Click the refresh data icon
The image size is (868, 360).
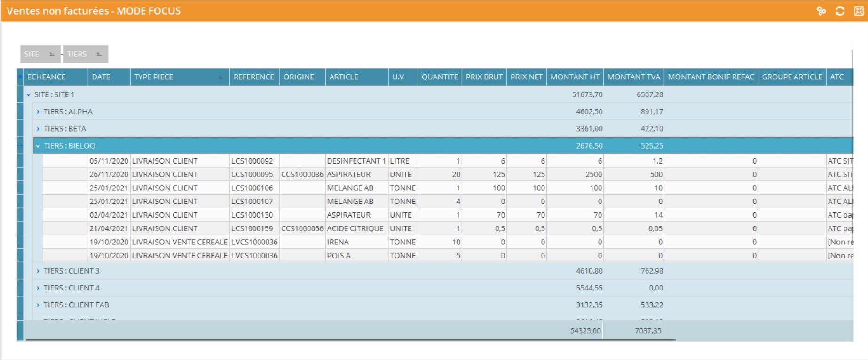(x=840, y=11)
